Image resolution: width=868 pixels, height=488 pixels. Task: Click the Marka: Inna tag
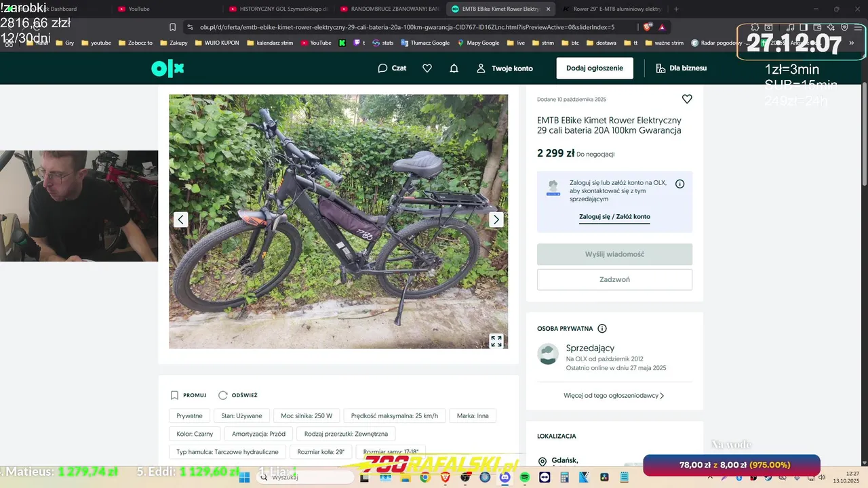[473, 415]
